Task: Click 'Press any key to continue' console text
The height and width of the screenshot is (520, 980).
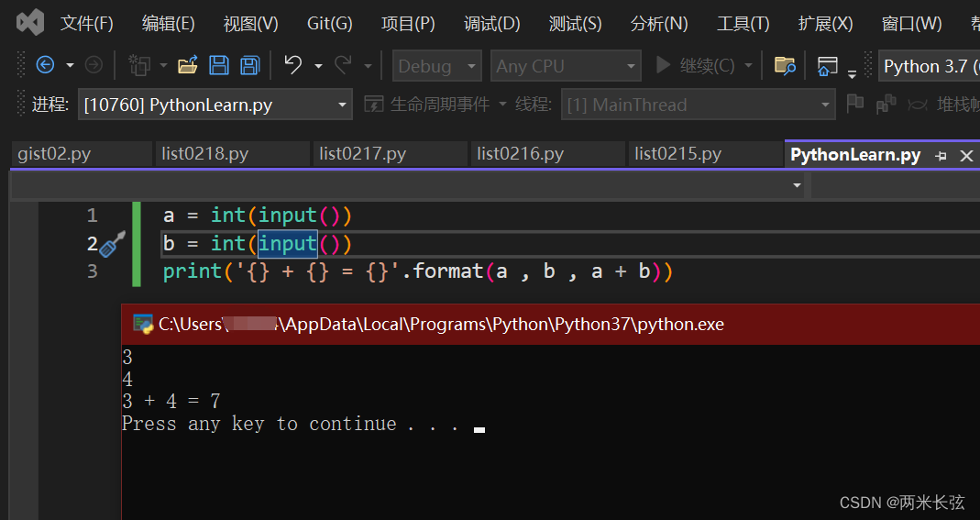Action: tap(259, 424)
